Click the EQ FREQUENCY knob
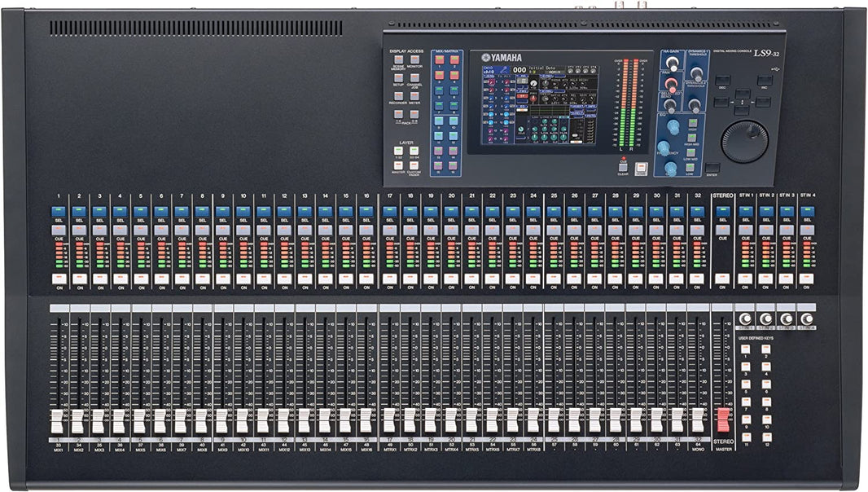 pyautogui.click(x=663, y=147)
